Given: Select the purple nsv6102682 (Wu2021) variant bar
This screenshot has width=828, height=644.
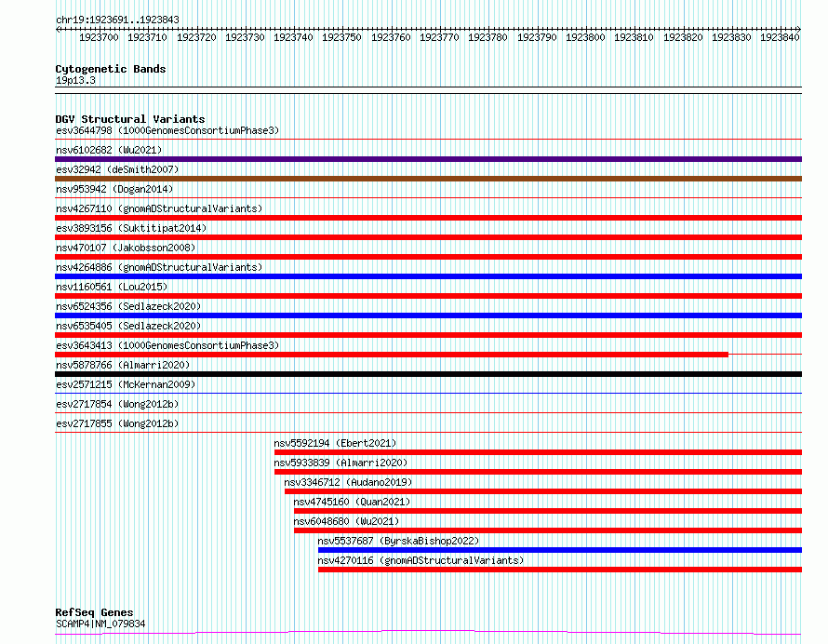Looking at the screenshot, I should click(428, 159).
